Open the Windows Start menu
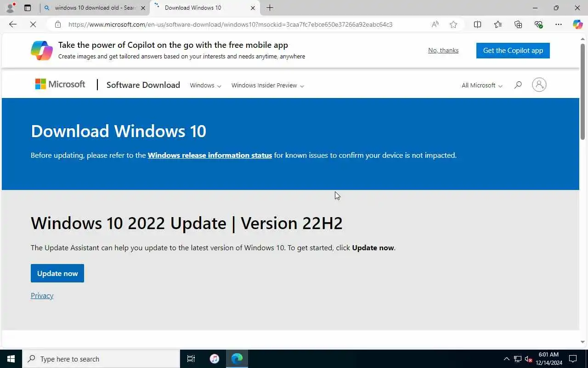This screenshot has width=588, height=368. tap(11, 359)
